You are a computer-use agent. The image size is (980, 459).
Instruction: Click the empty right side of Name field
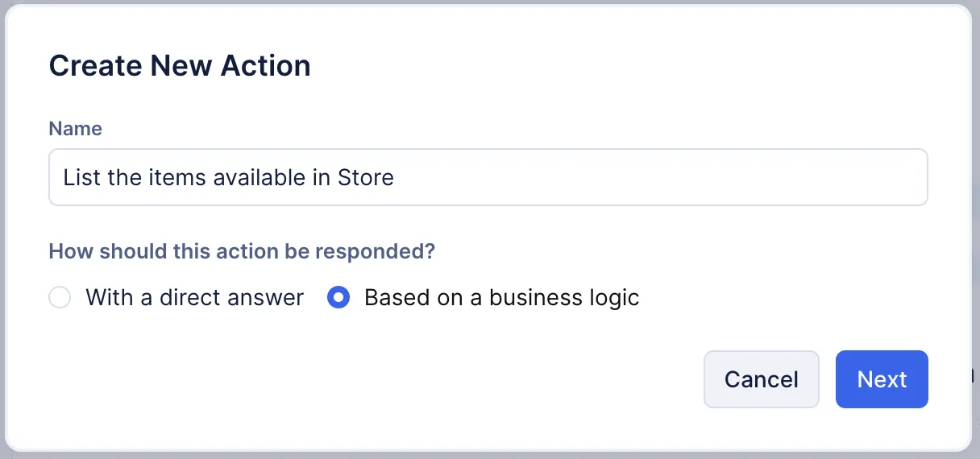(x=685, y=177)
